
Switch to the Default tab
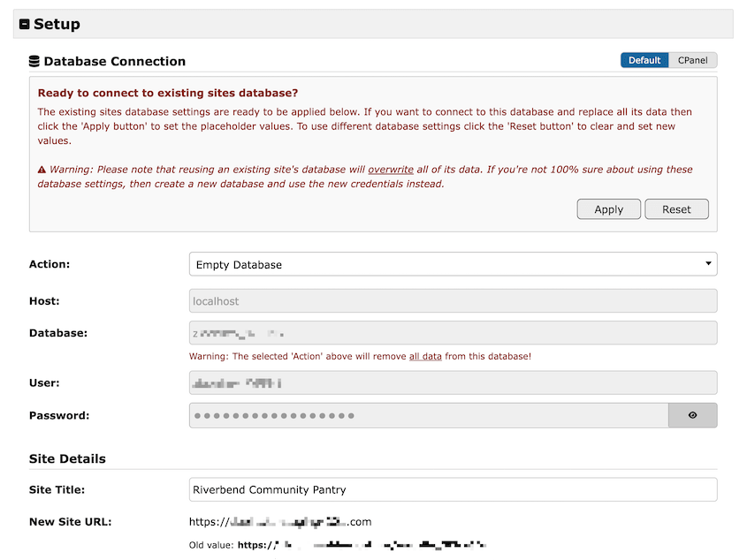point(644,60)
